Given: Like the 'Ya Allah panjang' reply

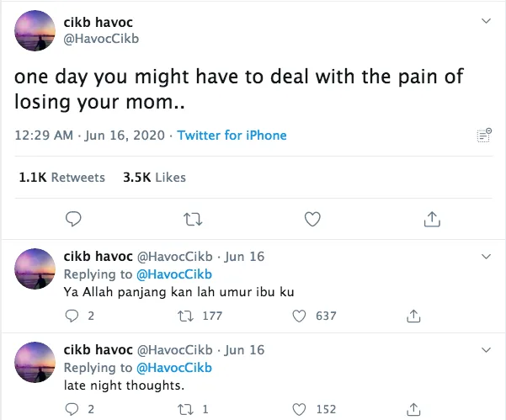Looking at the screenshot, I should click(299, 316).
